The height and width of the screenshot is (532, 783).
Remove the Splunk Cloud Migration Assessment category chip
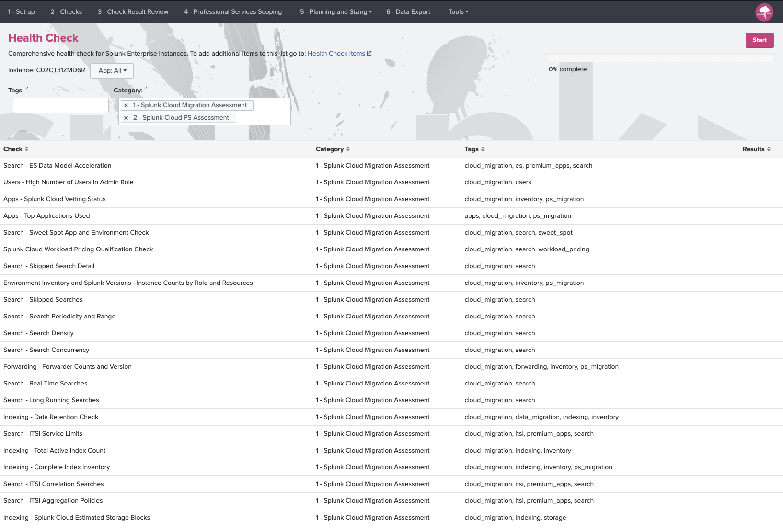[x=126, y=105]
